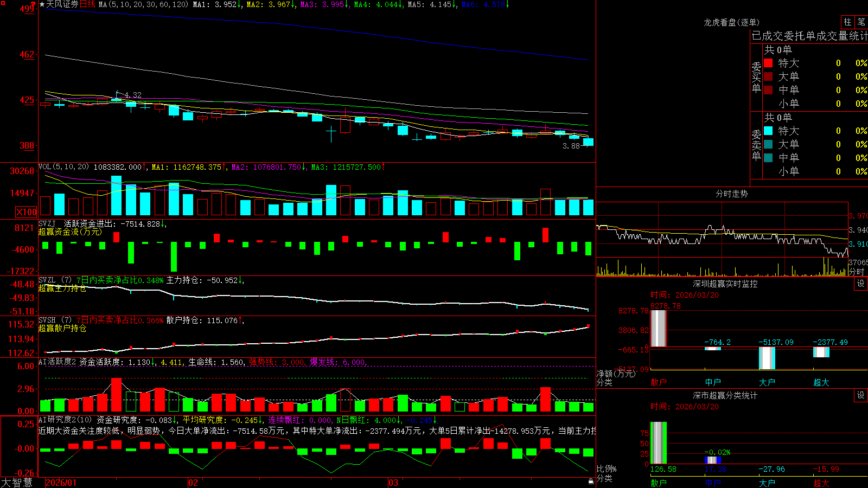Click the teal 中单 swatch under 委卖单
Image resolution: width=868 pixels, height=488 pixels.
pos(768,158)
